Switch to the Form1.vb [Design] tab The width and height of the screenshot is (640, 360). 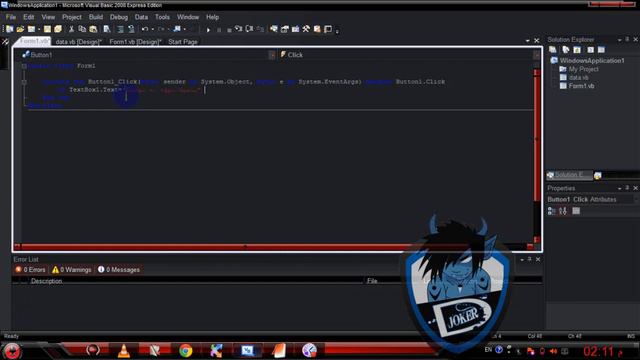pyautogui.click(x=136, y=42)
